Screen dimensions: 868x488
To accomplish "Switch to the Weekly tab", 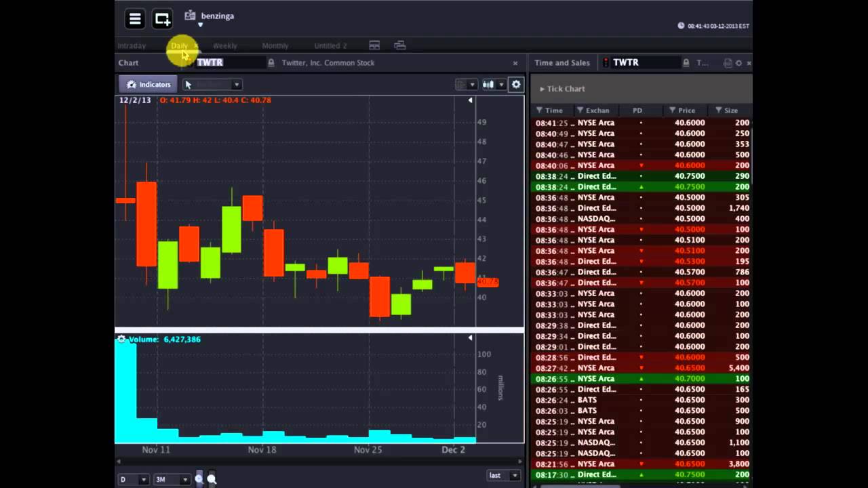I will pos(224,45).
